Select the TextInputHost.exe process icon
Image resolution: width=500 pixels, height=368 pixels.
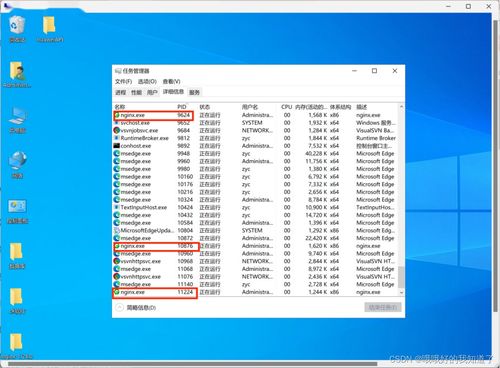point(116,207)
